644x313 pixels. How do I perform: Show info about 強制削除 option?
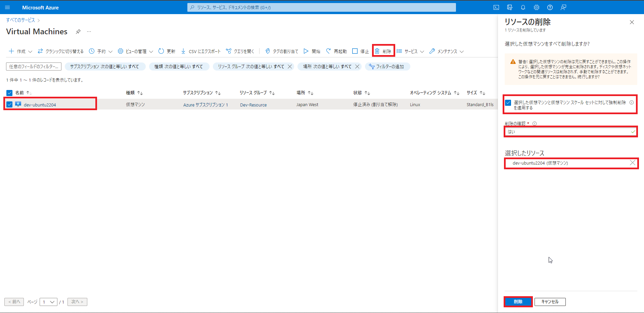pos(632,102)
